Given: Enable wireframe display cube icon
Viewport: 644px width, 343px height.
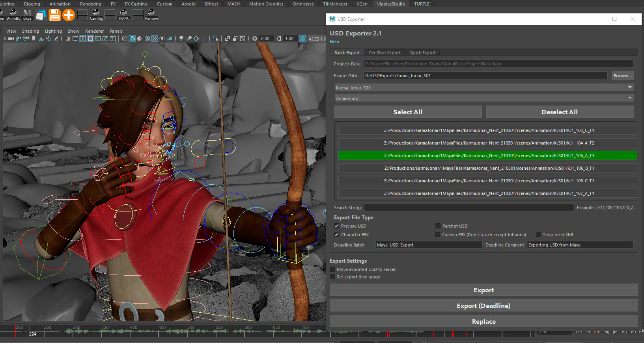Looking at the screenshot, I should (125, 39).
